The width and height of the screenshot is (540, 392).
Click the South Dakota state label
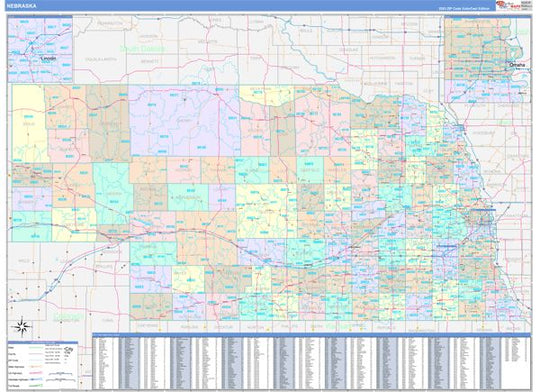pyautogui.click(x=142, y=49)
